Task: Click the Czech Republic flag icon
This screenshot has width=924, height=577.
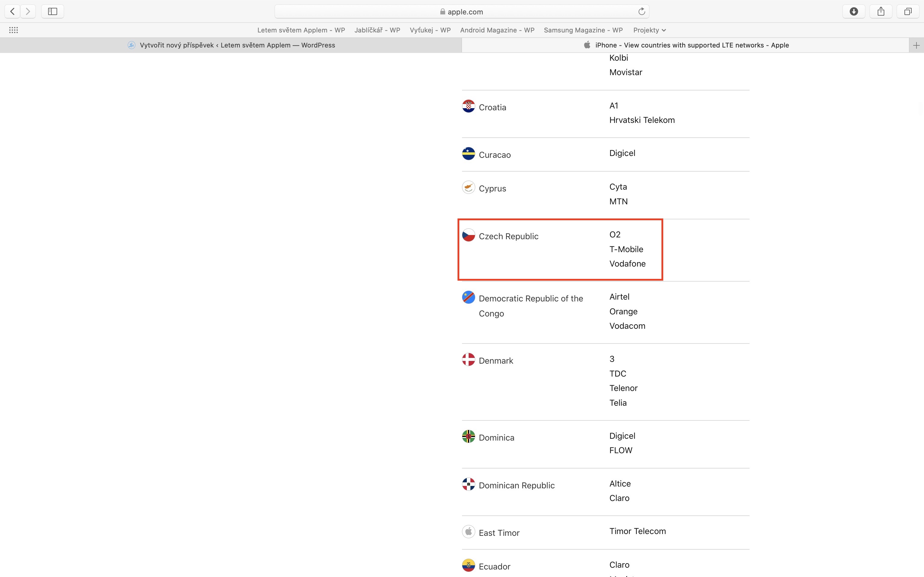Action: (469, 235)
